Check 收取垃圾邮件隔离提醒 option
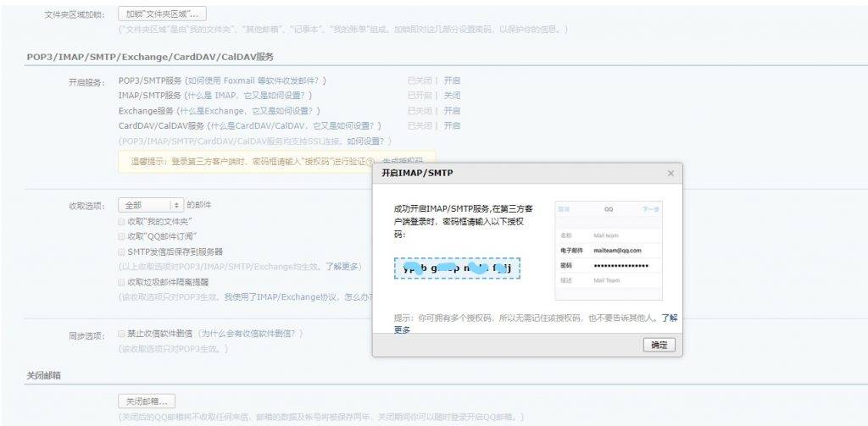 tap(122, 281)
